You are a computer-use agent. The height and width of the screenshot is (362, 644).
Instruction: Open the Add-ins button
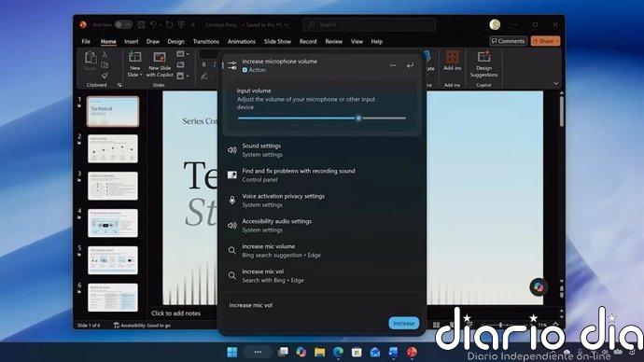point(452,62)
